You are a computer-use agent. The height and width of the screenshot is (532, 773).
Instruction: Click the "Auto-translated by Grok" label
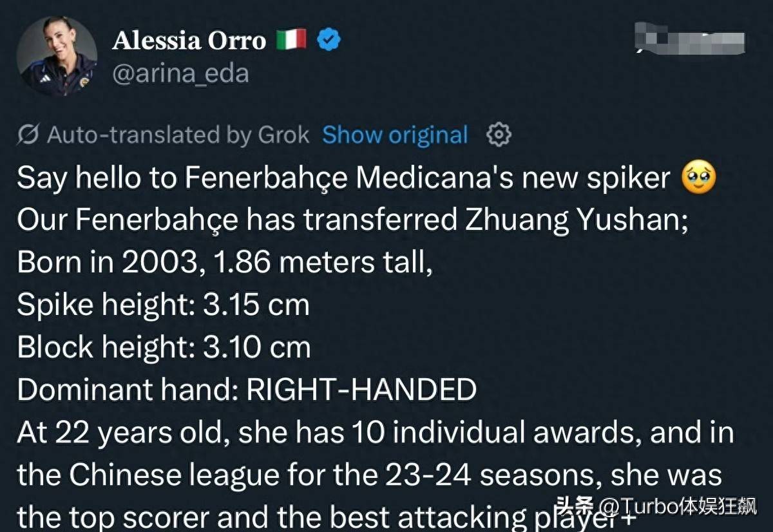(178, 135)
